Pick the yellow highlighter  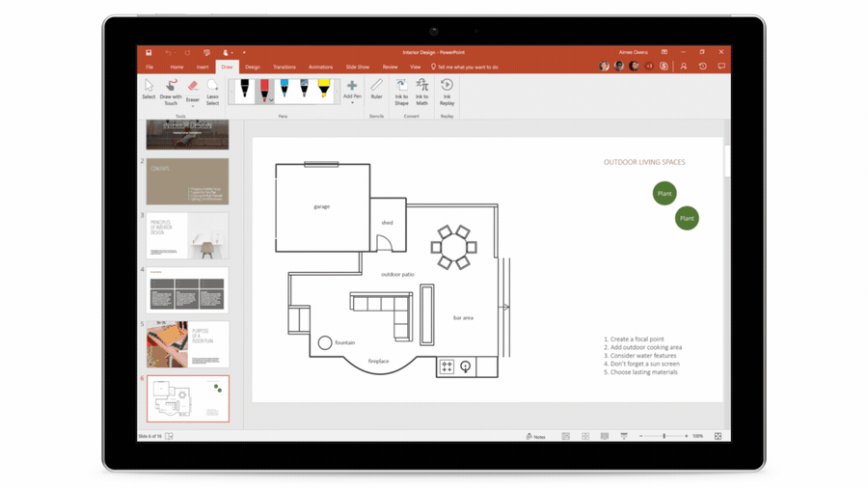324,88
